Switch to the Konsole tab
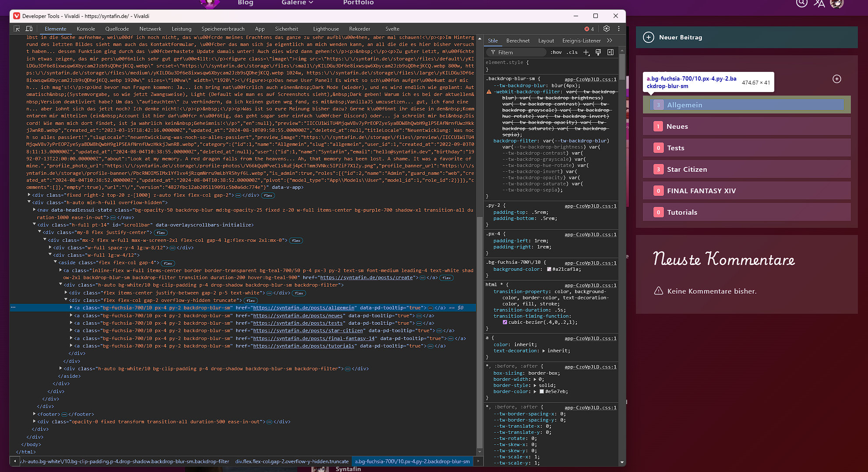Screen dimensions: 868x472 [x=86, y=29]
